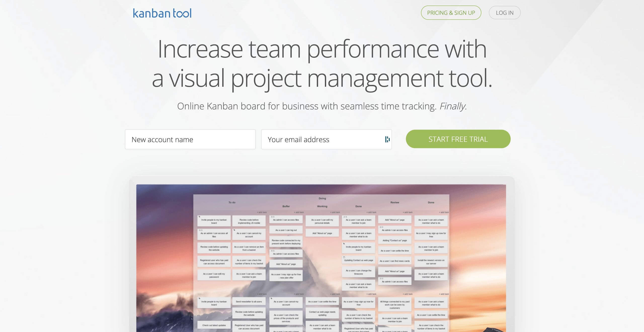Click the calendar icon on 'Updating Contact us web page' card
Screen dimensions: 644x332
tap(344, 257)
